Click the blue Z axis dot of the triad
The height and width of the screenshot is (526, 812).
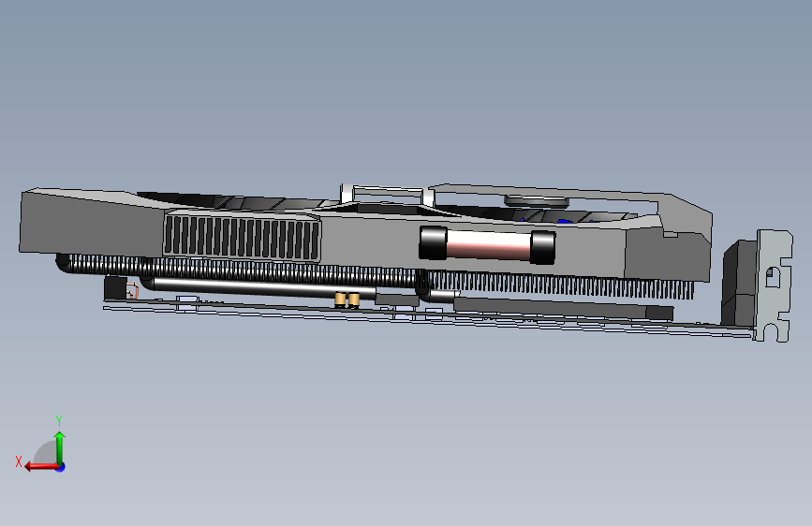tap(61, 467)
